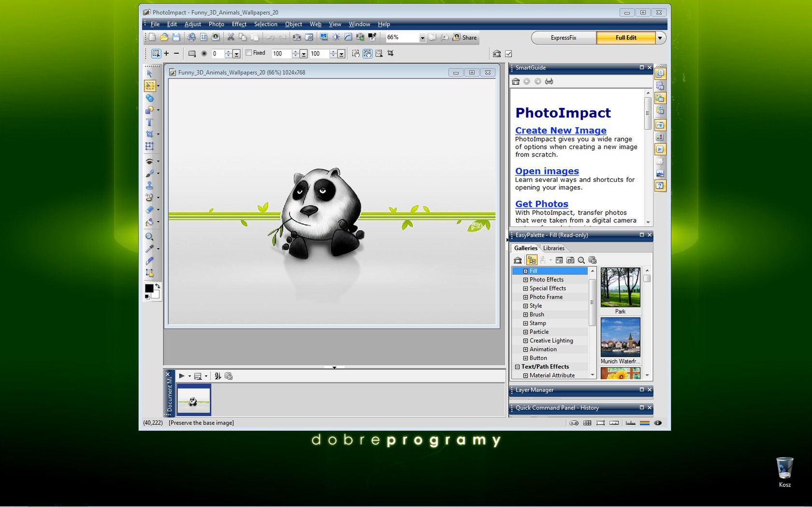Collapse the Text/Path Effects group

pos(517,367)
